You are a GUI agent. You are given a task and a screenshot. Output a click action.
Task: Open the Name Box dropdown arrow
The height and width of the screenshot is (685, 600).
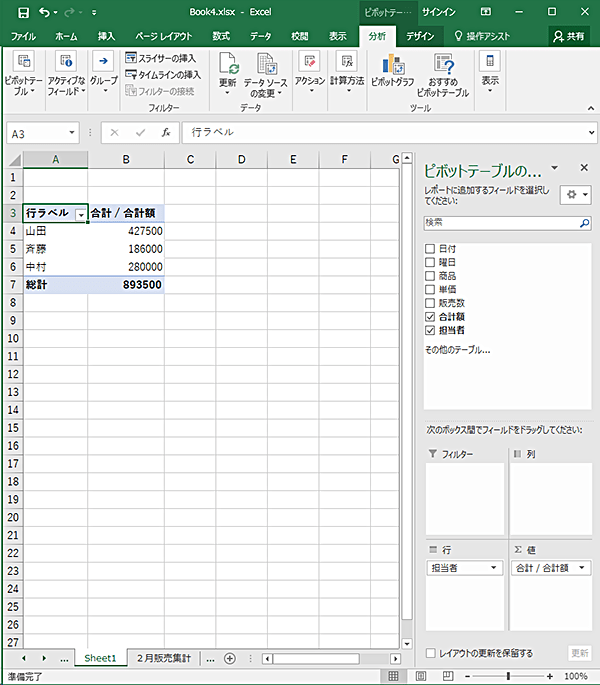[72, 132]
